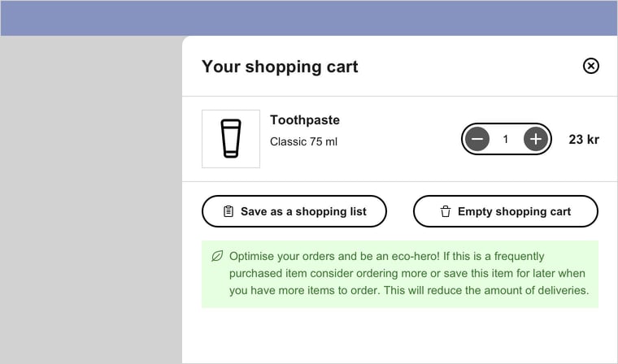Viewport: 618px width, 364px height.
Task: Click the 23 kr price
Action: (584, 139)
